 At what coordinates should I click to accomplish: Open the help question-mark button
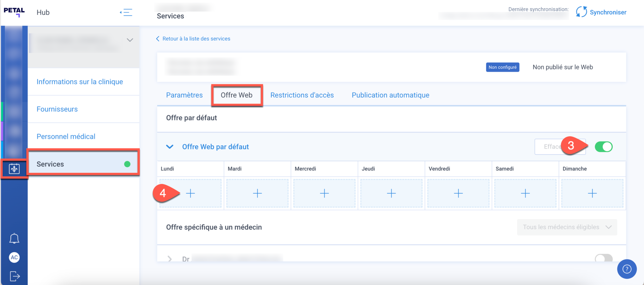pyautogui.click(x=626, y=269)
